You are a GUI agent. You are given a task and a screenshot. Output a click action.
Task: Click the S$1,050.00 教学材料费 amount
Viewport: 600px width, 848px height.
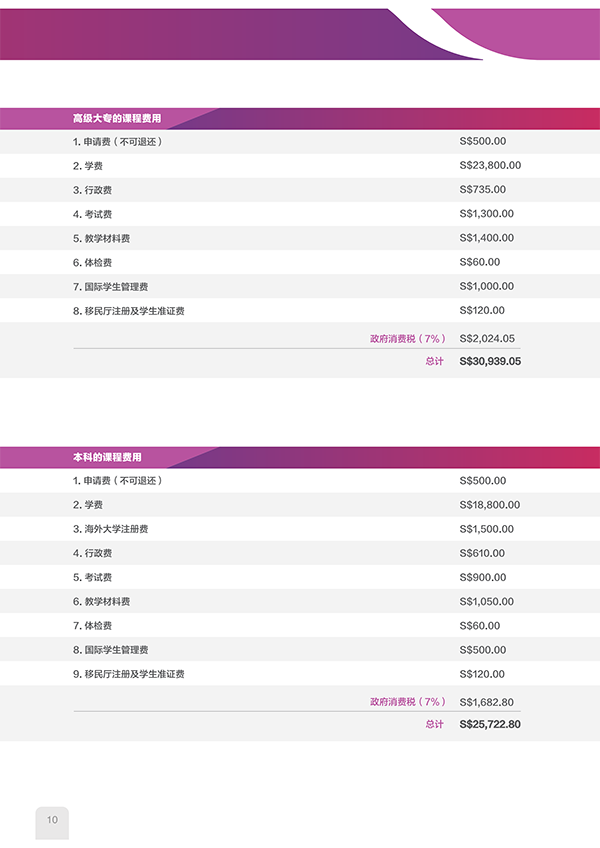pos(486,601)
